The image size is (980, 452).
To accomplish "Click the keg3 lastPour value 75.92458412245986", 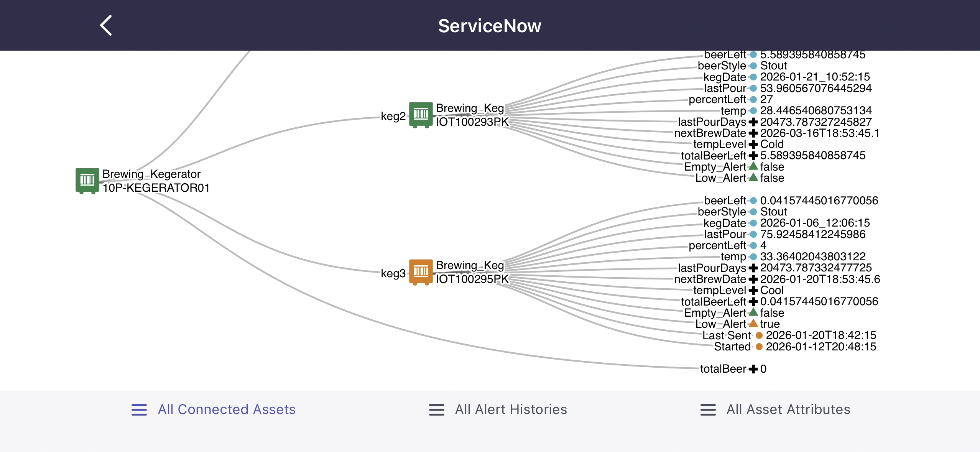I will [x=813, y=234].
